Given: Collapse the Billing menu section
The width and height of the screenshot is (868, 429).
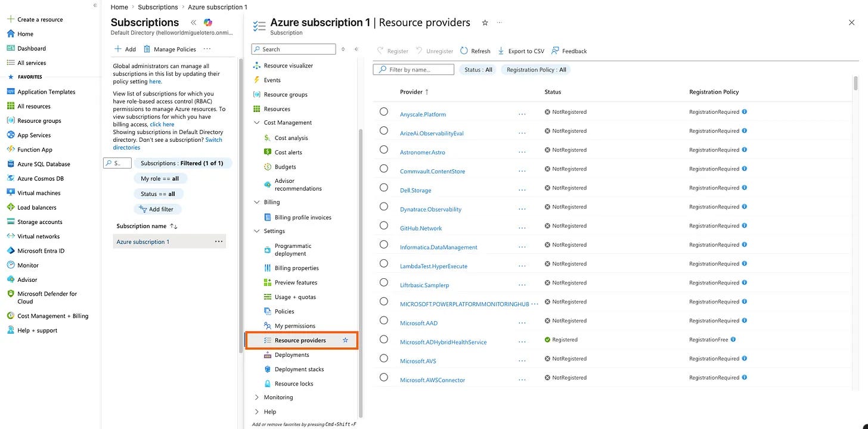Looking at the screenshot, I should 257,202.
